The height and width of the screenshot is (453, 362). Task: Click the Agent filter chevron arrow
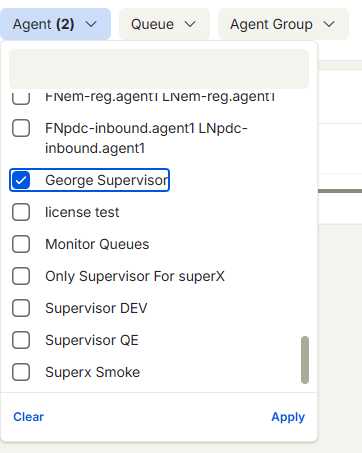tap(91, 24)
